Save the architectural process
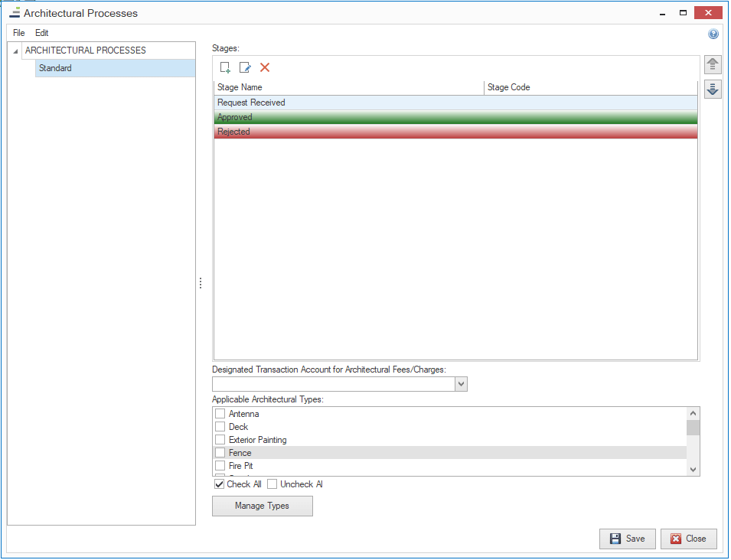This screenshot has height=560, width=731. [x=628, y=539]
